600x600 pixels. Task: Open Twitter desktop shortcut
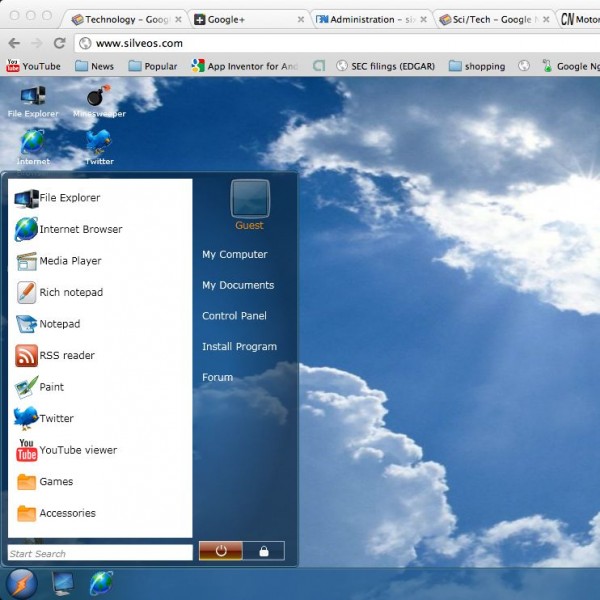click(98, 145)
